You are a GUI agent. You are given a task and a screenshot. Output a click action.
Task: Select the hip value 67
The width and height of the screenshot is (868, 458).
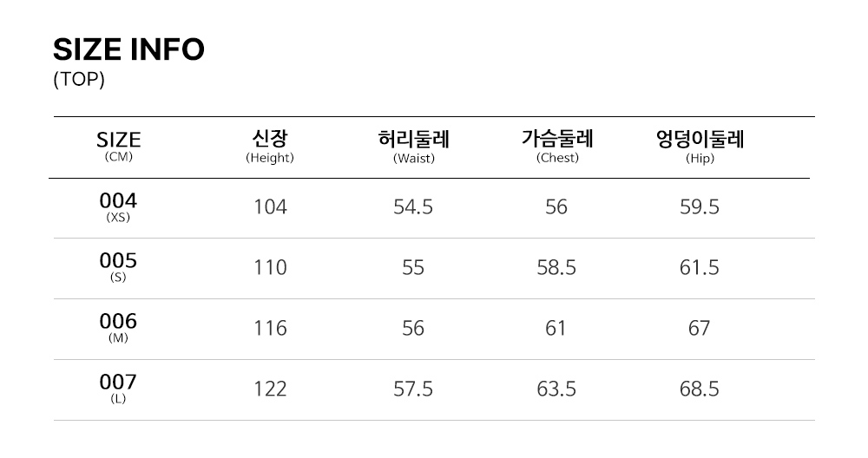(699, 329)
